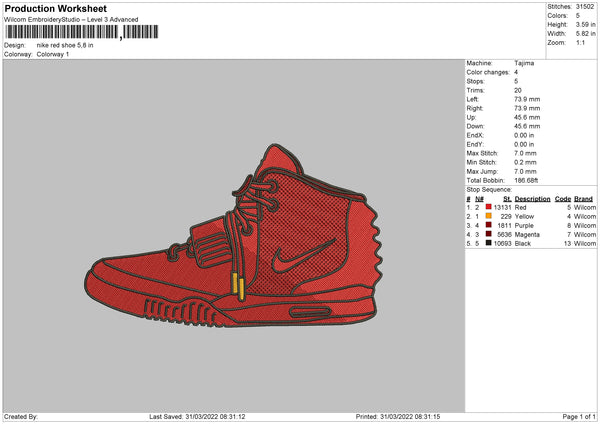The image size is (600, 424).
Task: Click the 'Code' column header
Action: (x=563, y=199)
